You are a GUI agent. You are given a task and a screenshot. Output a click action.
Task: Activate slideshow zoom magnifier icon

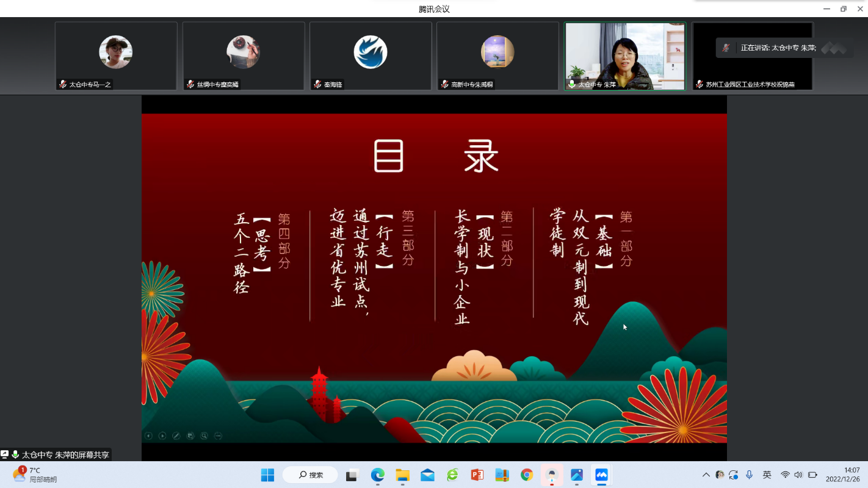click(x=204, y=436)
